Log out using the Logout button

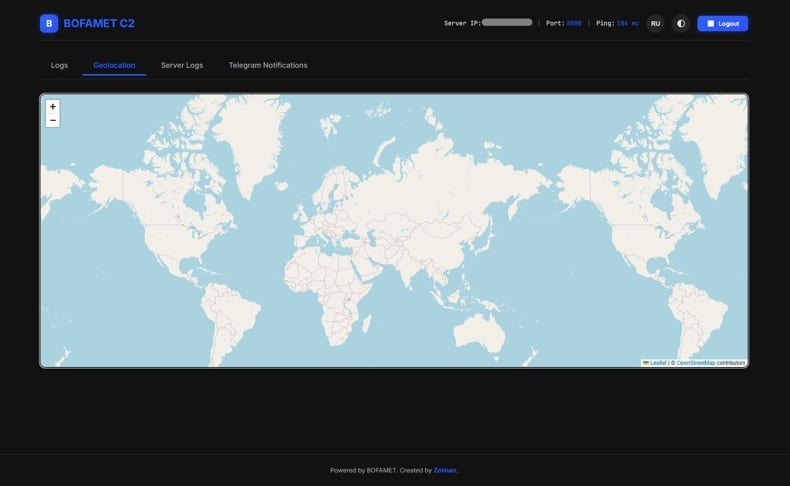point(722,23)
